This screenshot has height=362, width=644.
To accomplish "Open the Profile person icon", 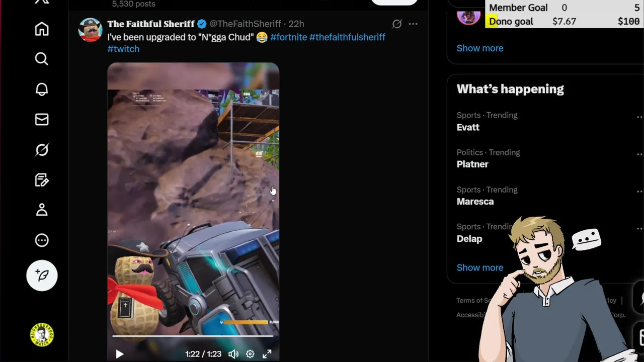I will pos(42,210).
